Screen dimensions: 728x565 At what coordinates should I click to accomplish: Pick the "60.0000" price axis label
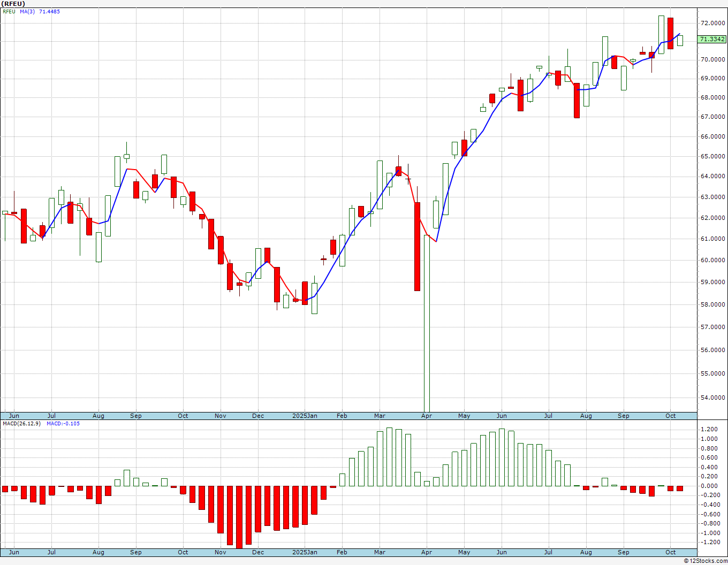712,260
